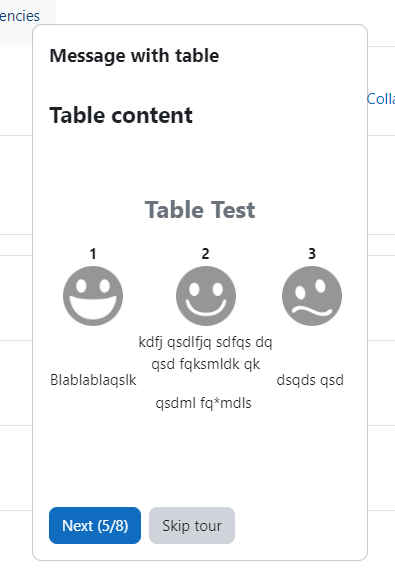
Task: Select the 'Blablablaqslk' cell text
Action: [93, 380]
